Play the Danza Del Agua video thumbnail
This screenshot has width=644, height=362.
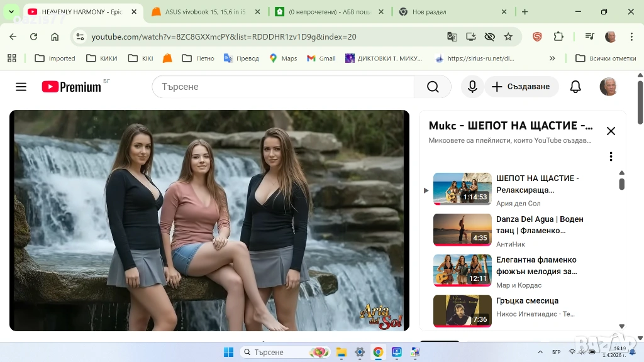(x=462, y=229)
